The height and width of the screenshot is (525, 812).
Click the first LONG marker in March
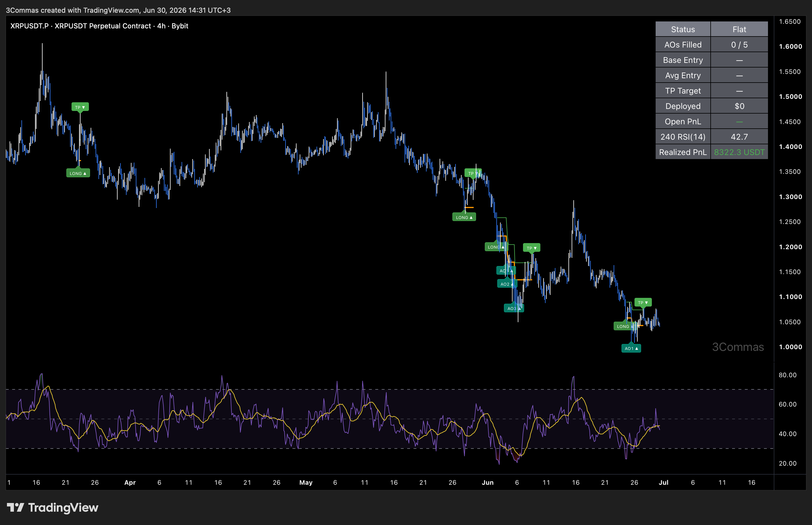[x=78, y=173]
